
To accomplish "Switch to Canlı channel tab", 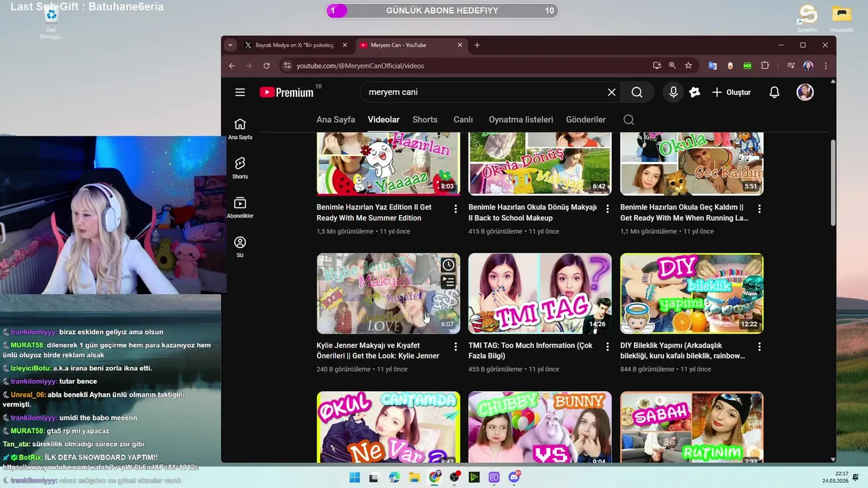I will click(463, 120).
